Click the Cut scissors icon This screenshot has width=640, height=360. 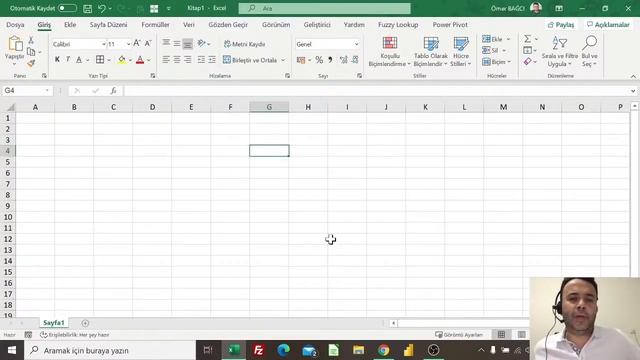point(31,40)
